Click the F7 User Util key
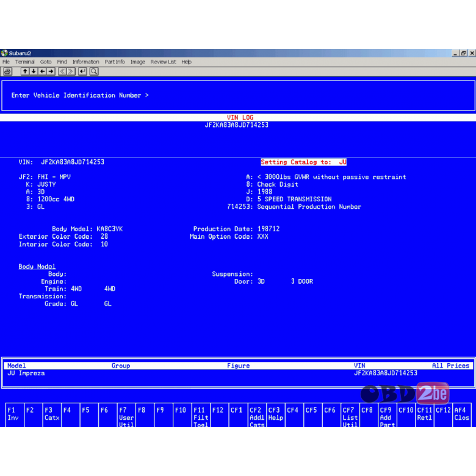This screenshot has width=476, height=476. coord(126,415)
